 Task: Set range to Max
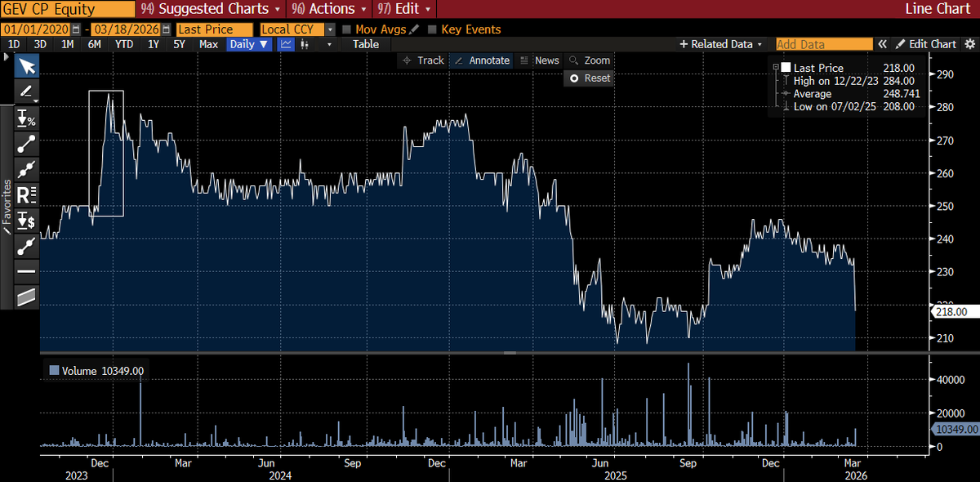click(x=208, y=44)
